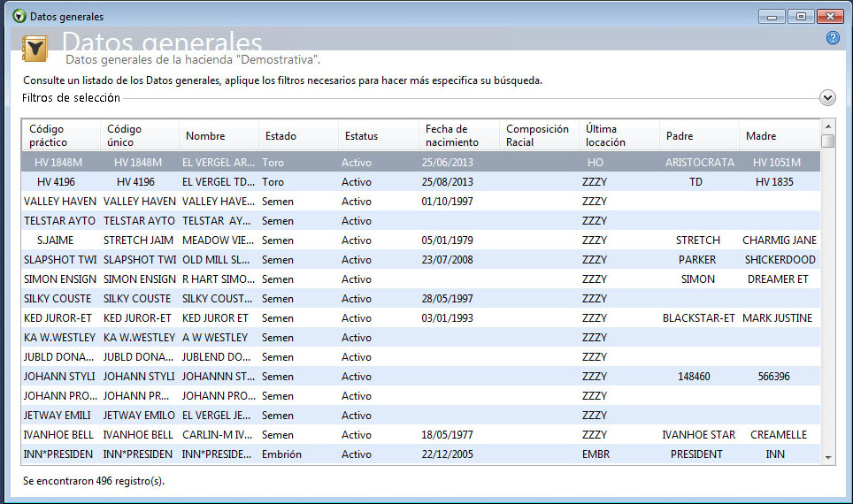This screenshot has width=853, height=504.
Task: Click the vertical scrollbar thumb
Action: tap(828, 141)
